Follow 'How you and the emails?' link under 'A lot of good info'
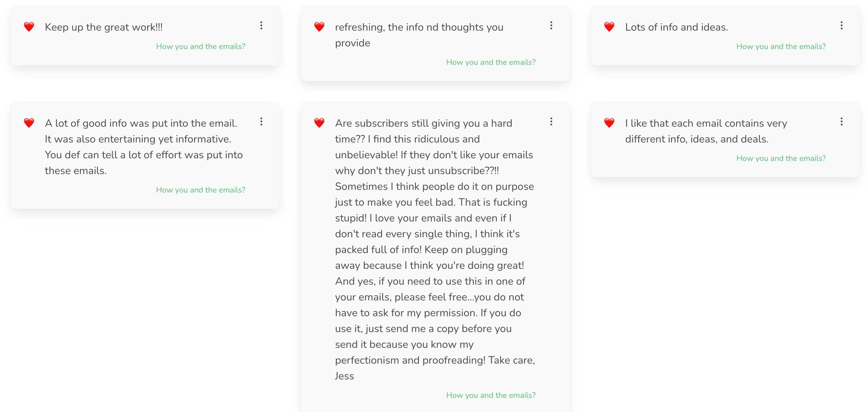Screen dimensions: 868x412 (x=201, y=190)
